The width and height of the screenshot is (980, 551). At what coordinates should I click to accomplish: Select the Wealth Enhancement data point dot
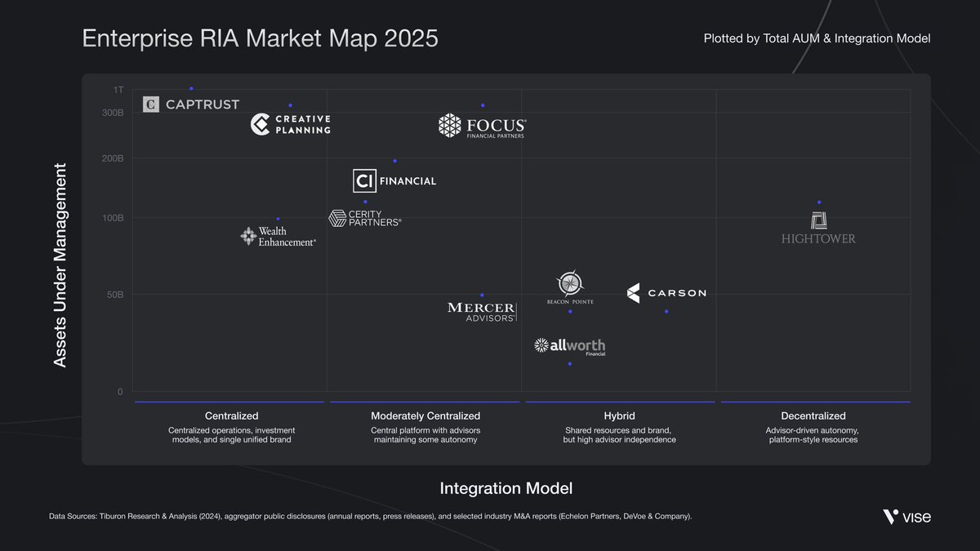coord(278,219)
